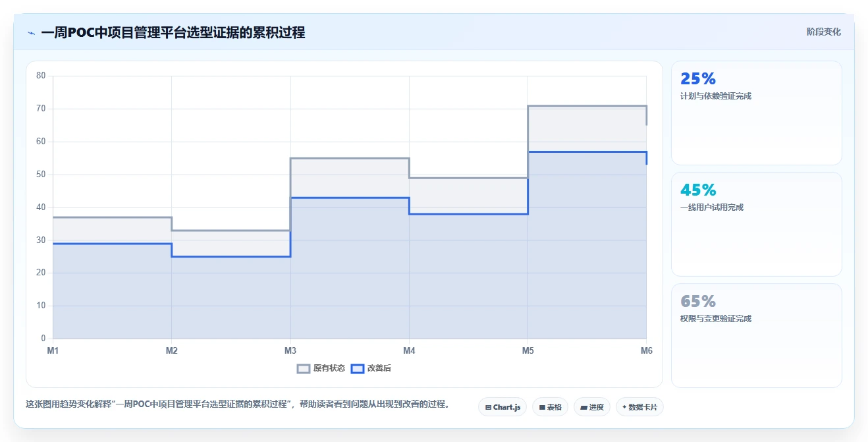Click the 20 y-axis label
868x442 pixels.
(x=41, y=273)
